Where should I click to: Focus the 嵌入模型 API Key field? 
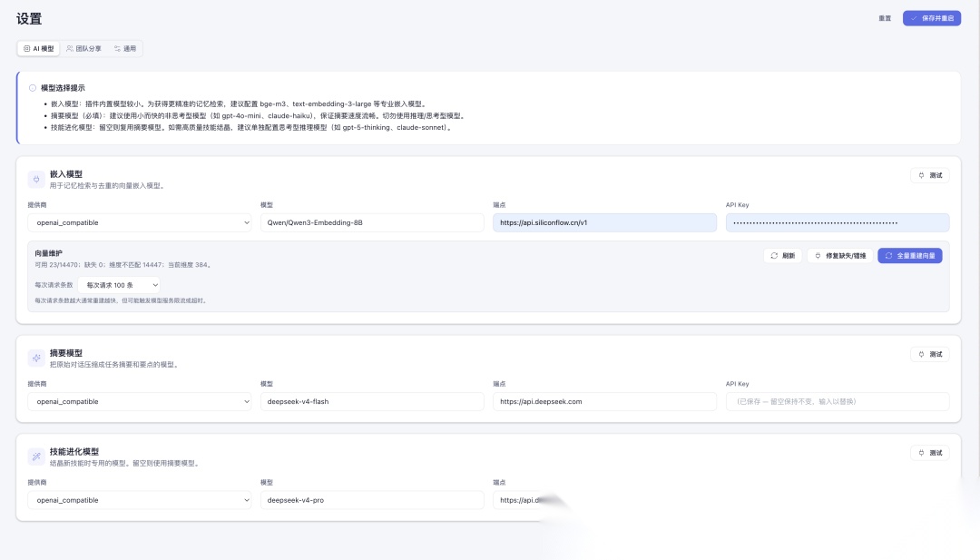pyautogui.click(x=837, y=222)
